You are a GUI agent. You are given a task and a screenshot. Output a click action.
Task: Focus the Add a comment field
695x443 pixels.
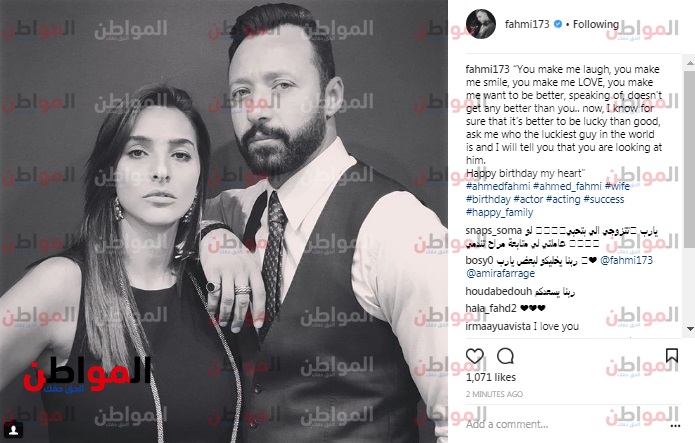click(563, 424)
